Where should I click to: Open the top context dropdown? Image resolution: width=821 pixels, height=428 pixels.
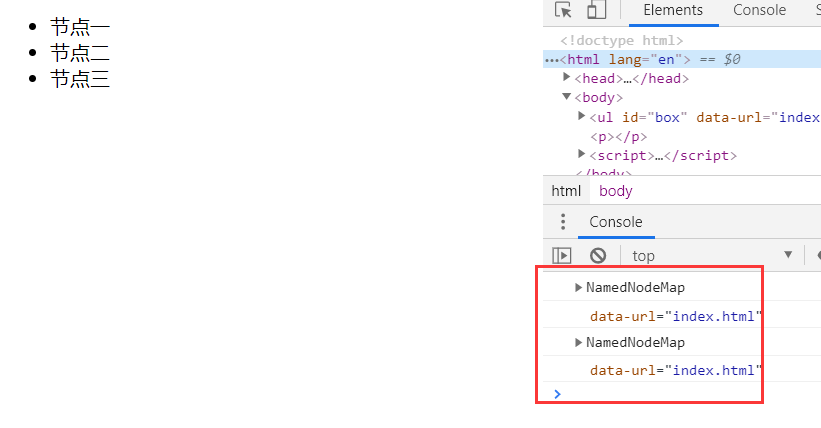pyautogui.click(x=712, y=256)
